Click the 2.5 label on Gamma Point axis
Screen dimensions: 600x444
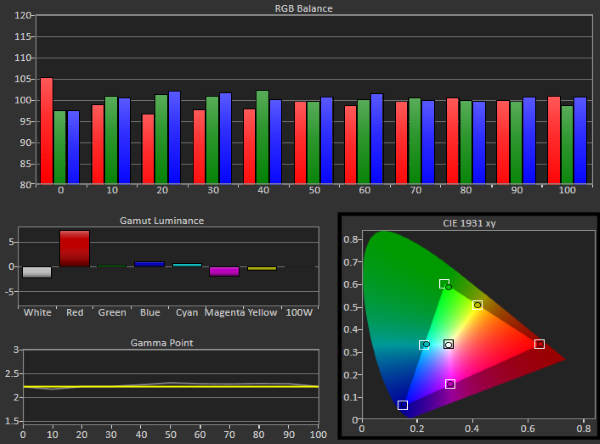[11, 374]
